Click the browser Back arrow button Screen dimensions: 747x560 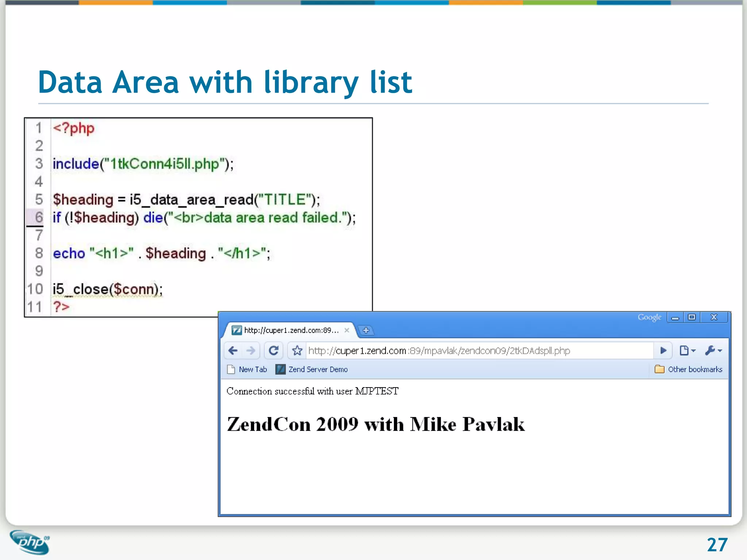coord(233,350)
